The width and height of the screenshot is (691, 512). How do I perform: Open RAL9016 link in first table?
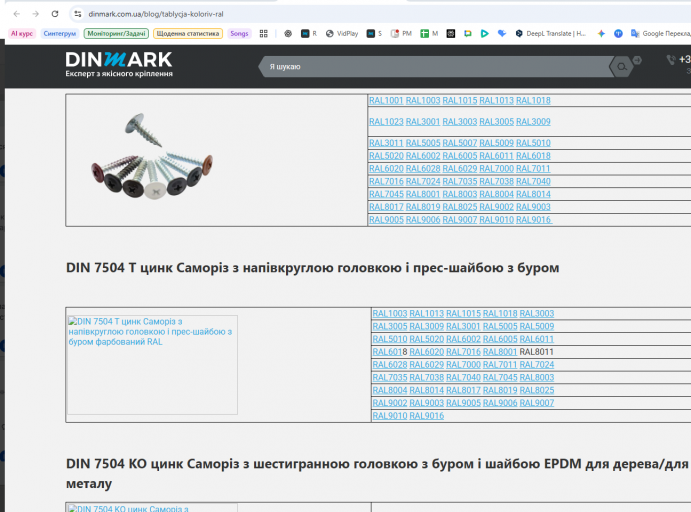coord(534,220)
